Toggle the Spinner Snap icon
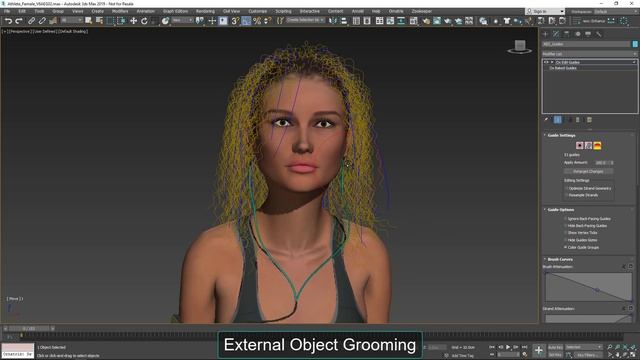This screenshot has height=360, width=640. coord(268,21)
